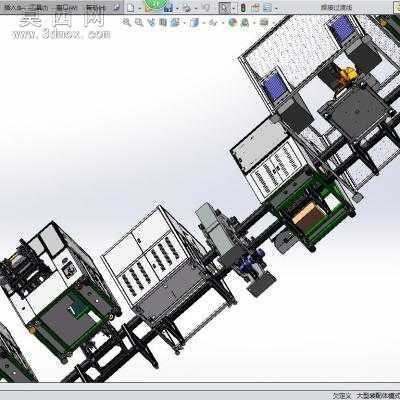This screenshot has width=400, height=400.
Task: Click the 大型装配体模式 status bar text
Action: [x=378, y=396]
